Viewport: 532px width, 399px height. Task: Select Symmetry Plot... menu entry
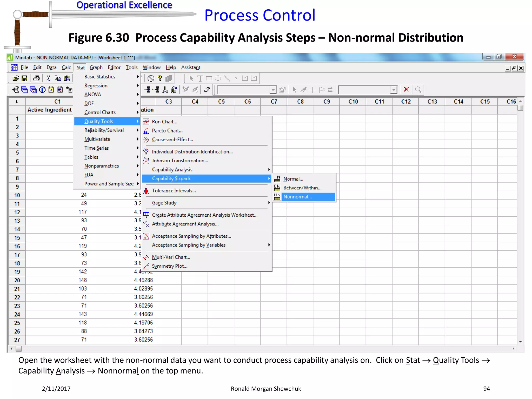(207, 266)
